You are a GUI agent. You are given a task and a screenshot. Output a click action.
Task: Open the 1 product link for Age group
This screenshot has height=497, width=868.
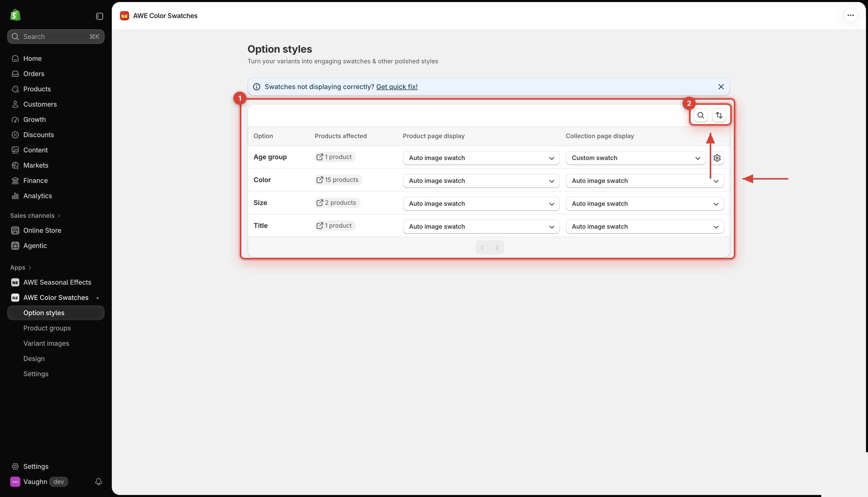(x=335, y=157)
